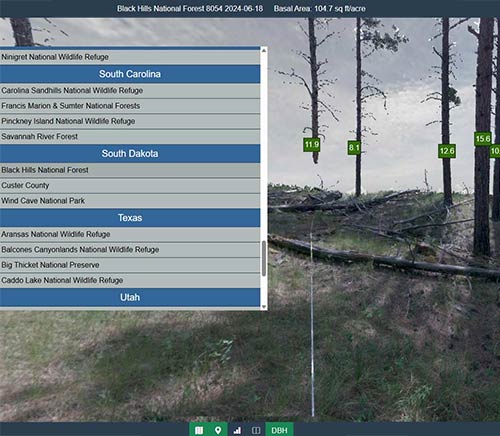The image size is (500, 436).
Task: Click the site list scrollbar thumb
Action: [264, 259]
